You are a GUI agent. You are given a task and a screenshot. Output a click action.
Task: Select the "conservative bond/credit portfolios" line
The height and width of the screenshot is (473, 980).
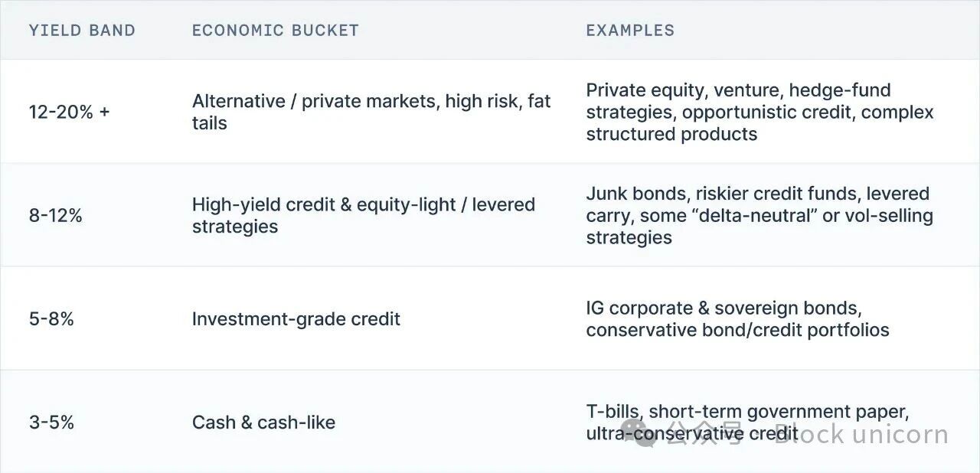737,330
